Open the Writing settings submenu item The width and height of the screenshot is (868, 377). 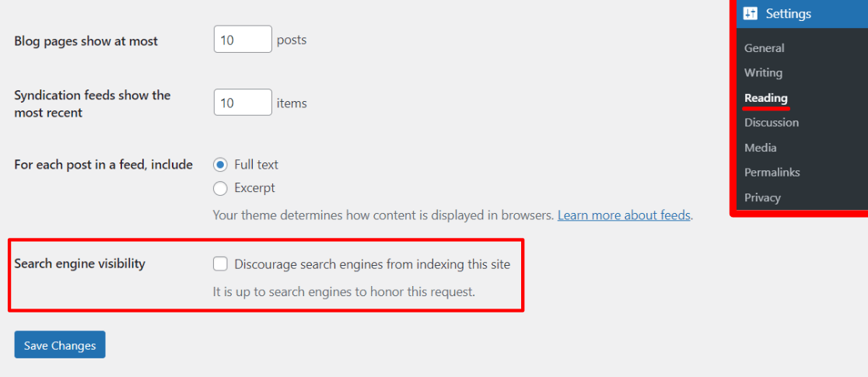tap(763, 73)
